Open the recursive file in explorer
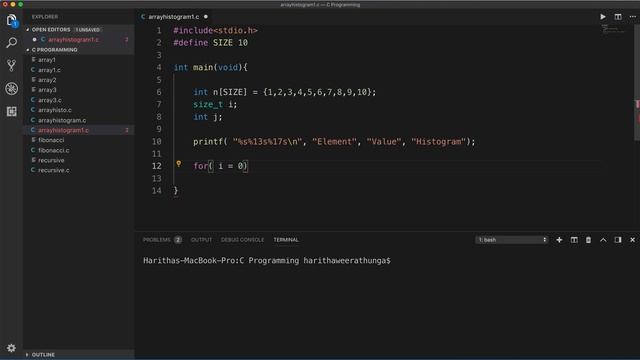The height and width of the screenshot is (360, 640). tap(51, 160)
